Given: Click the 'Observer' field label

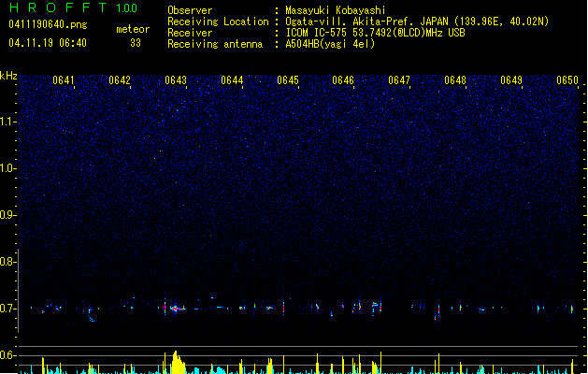Looking at the screenshot, I should [x=190, y=10].
